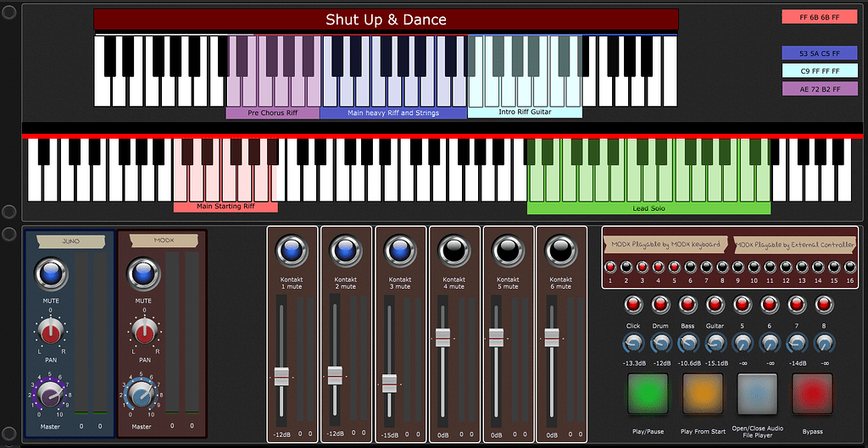Hit the red Bypass pad
This screenshot has height=448, width=868.
point(812,394)
